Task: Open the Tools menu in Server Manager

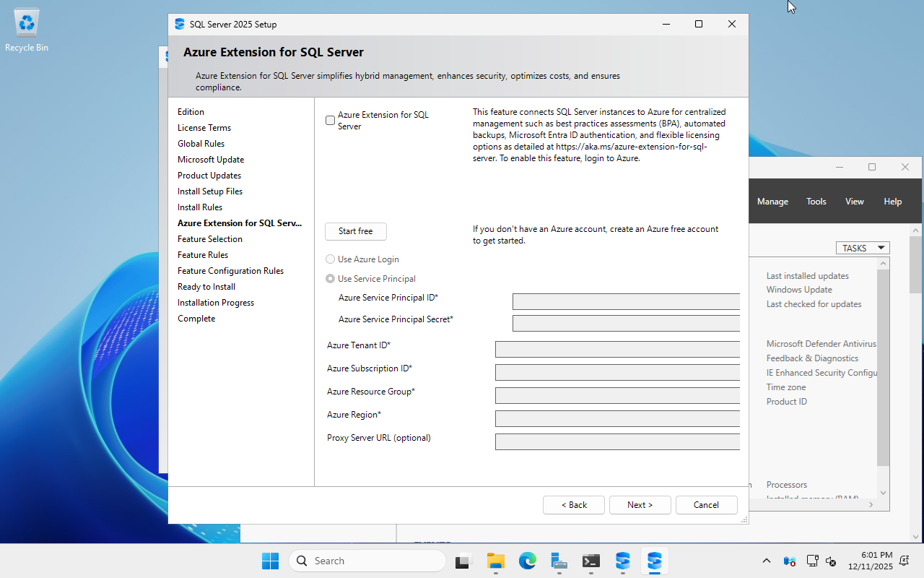Action: pyautogui.click(x=816, y=201)
